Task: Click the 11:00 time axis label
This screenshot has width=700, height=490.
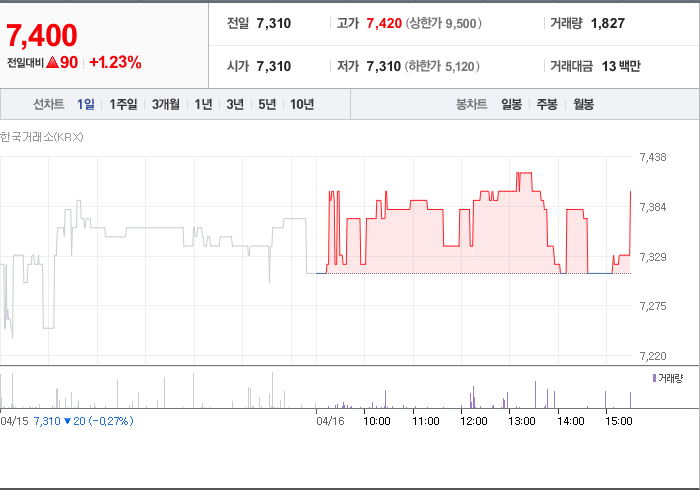Action: point(425,421)
